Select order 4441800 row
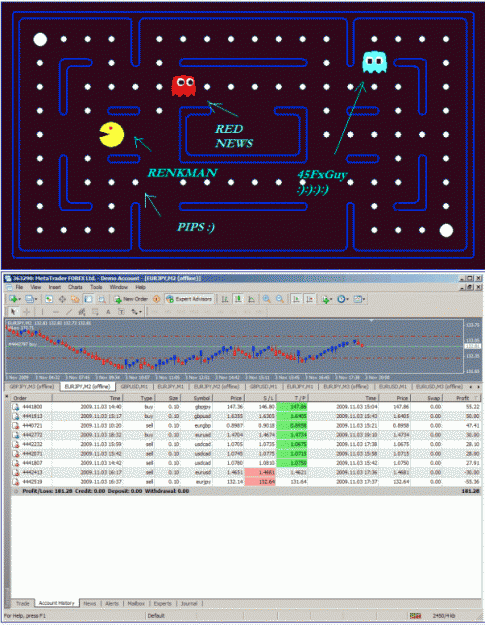This screenshot has height=625, width=485. tap(246, 407)
